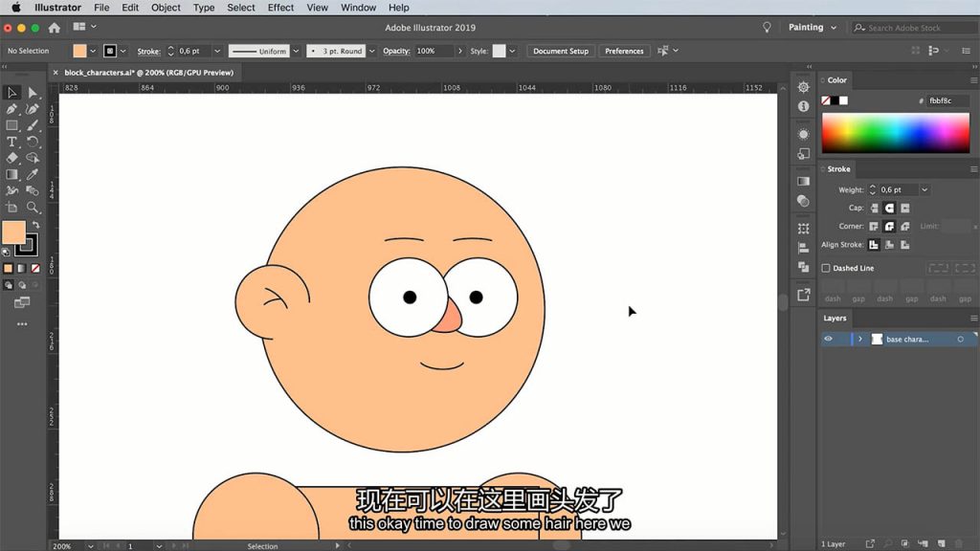The height and width of the screenshot is (551, 980).
Task: Open the Transform panel icon in dock
Action: [x=804, y=229]
